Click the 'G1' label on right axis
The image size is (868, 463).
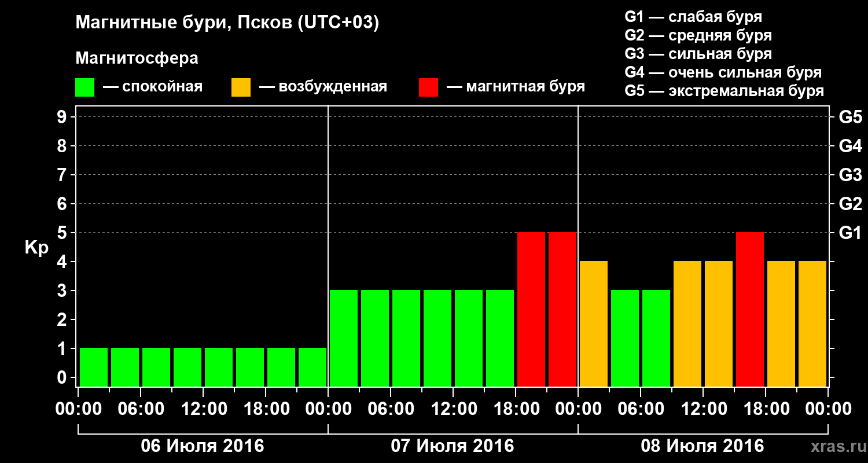(851, 233)
